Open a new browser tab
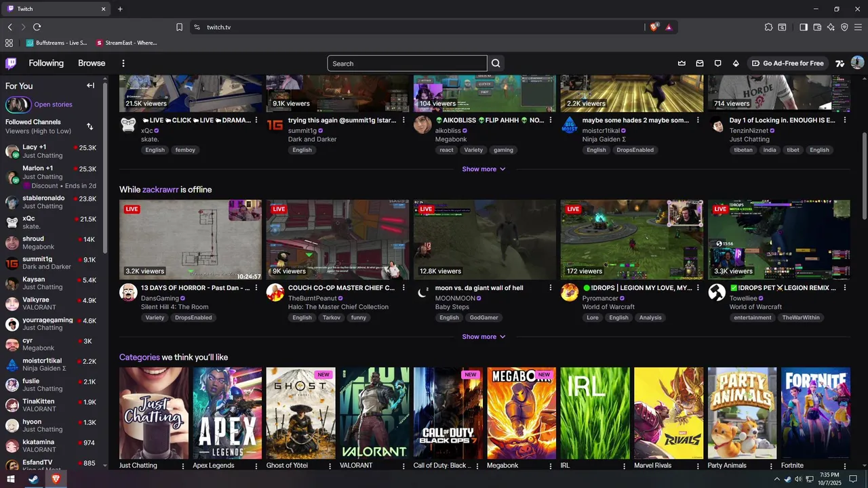Screen dimensions: 868x488 click(120, 9)
